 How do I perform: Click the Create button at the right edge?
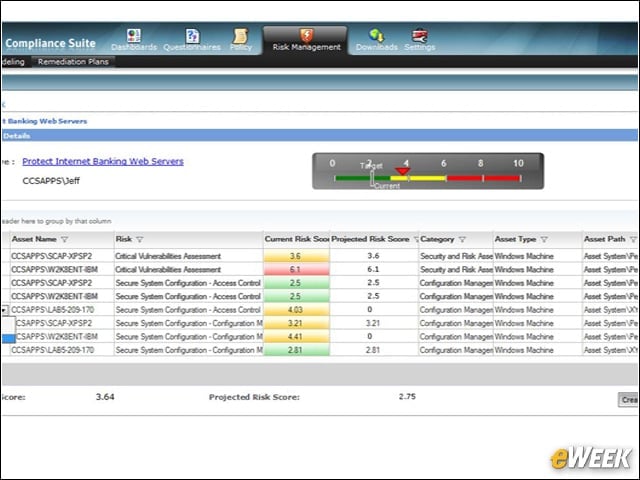(x=628, y=400)
